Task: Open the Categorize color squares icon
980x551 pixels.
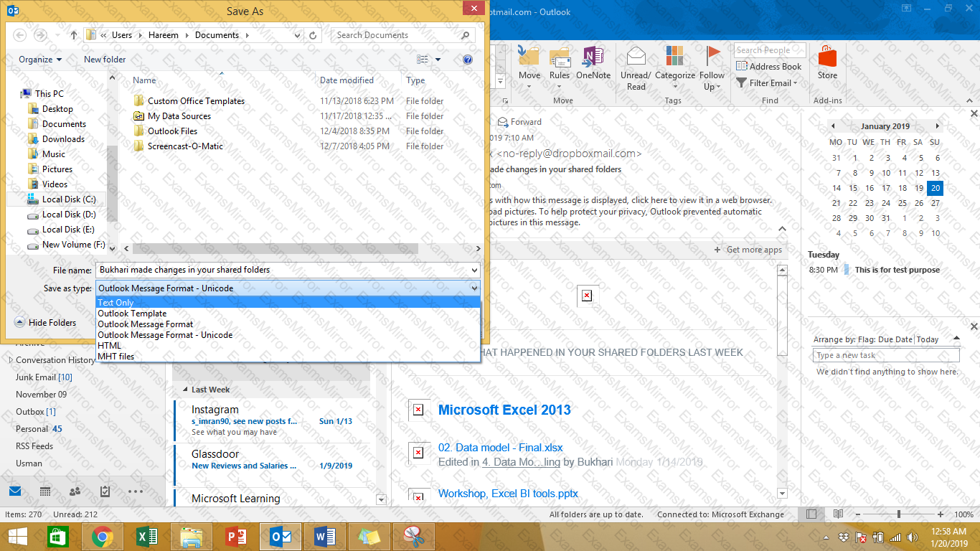Action: [x=674, y=57]
